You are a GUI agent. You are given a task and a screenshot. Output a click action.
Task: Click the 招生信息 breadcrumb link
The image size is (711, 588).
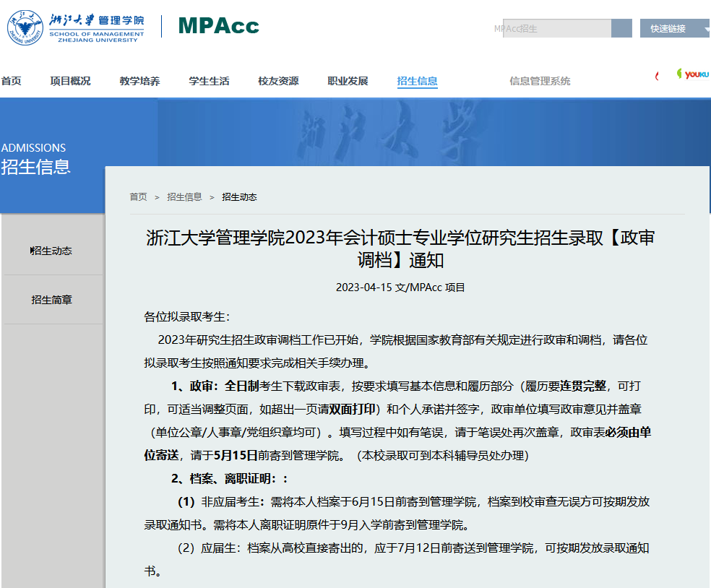[x=184, y=196]
